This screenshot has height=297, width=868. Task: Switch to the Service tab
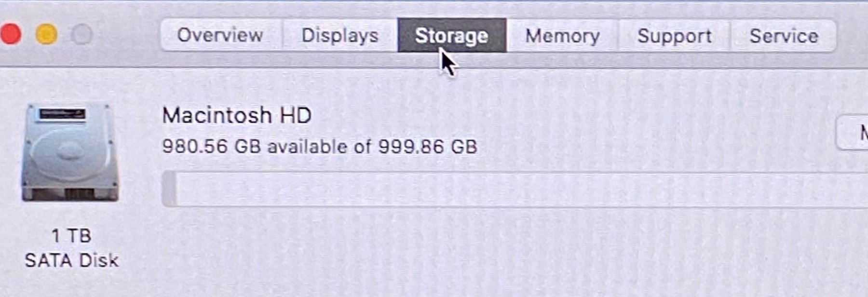point(784,35)
